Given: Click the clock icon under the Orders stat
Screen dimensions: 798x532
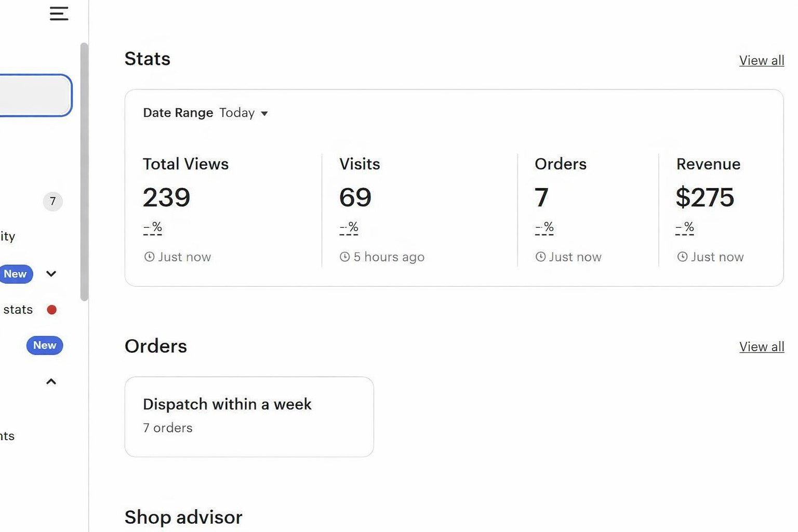Looking at the screenshot, I should (540, 257).
